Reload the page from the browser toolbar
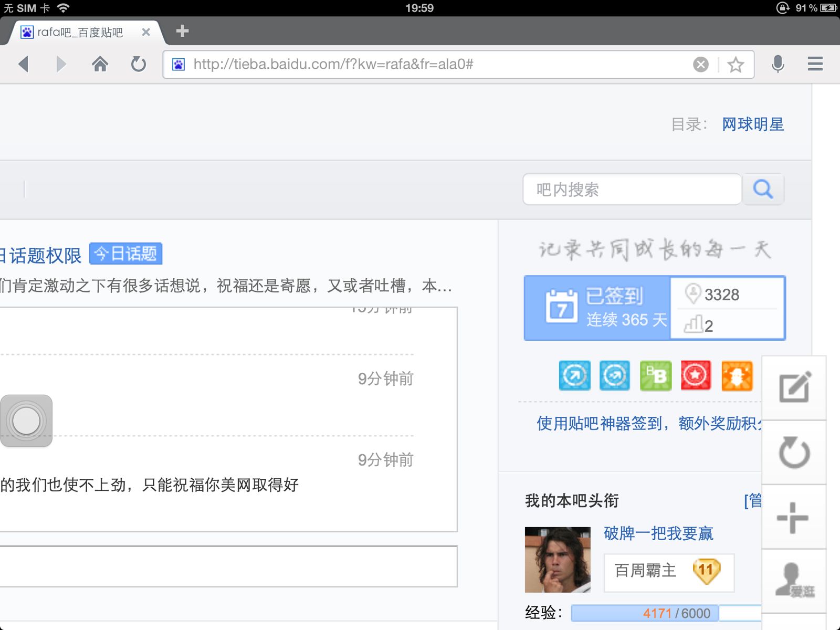The image size is (840, 630). click(139, 64)
